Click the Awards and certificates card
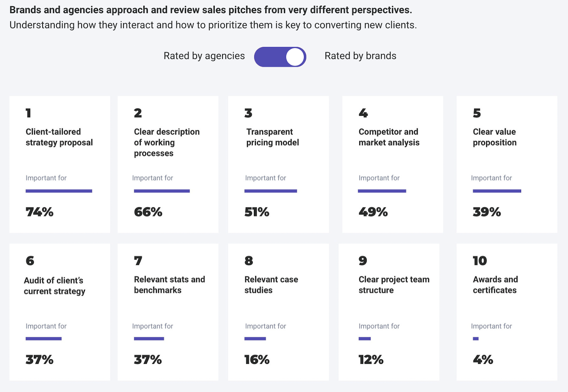Screen dimensions: 568x392 507,312
